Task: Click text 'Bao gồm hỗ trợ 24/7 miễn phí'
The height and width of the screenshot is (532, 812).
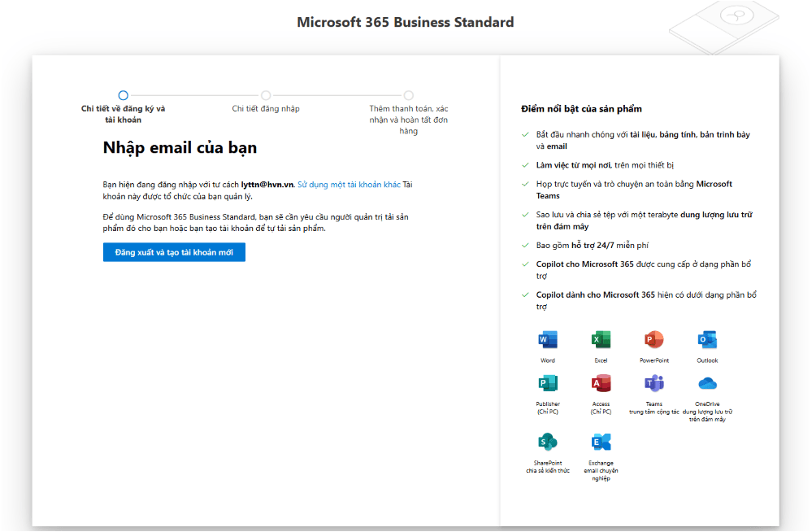Action: click(592, 246)
